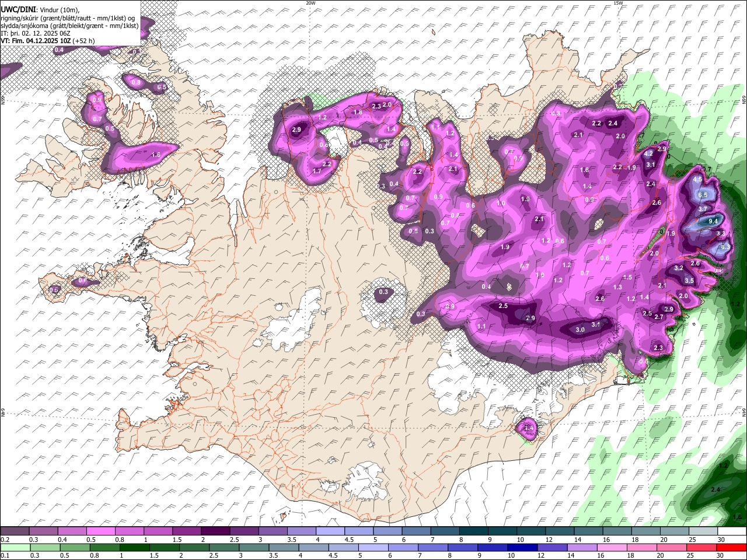
Task: Click the 3.2 snowfall value on map
Action: coord(679,268)
